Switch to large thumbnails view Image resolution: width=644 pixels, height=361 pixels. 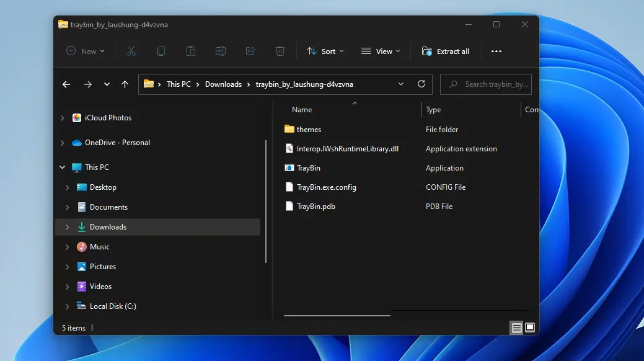click(530, 328)
